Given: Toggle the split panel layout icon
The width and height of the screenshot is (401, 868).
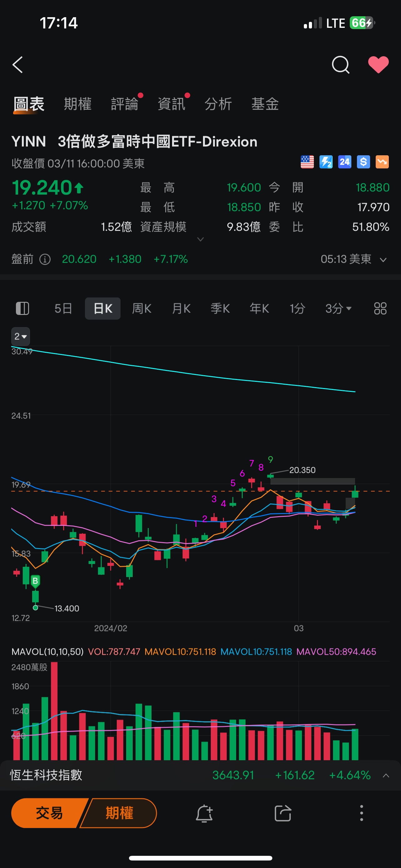Looking at the screenshot, I should point(22,308).
